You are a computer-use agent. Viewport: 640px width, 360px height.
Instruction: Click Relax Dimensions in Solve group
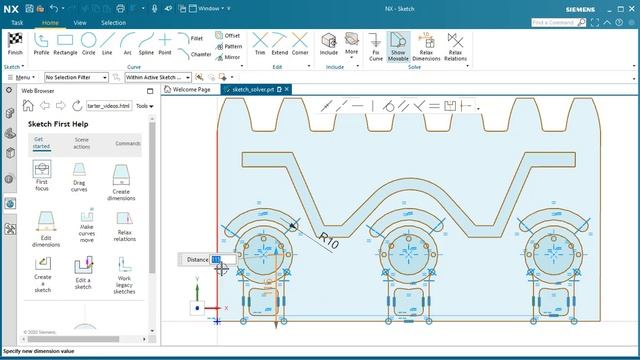point(426,47)
